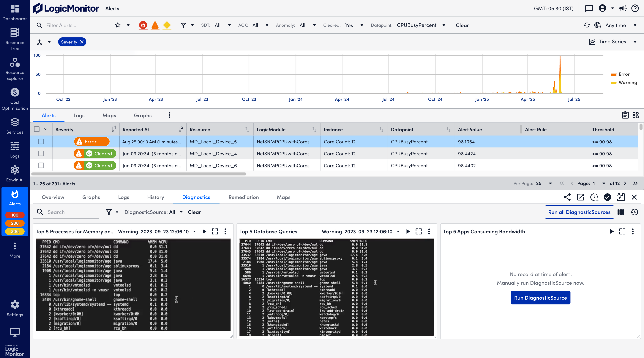Check the MD_Local_Device_5 alert row checkbox
Image resolution: width=644 pixels, height=358 pixels.
coord(41,142)
